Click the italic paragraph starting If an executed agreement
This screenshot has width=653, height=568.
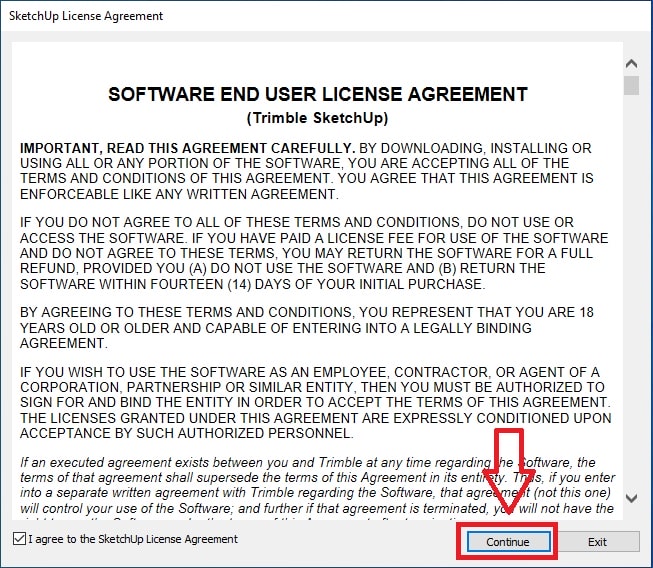tap(317, 489)
